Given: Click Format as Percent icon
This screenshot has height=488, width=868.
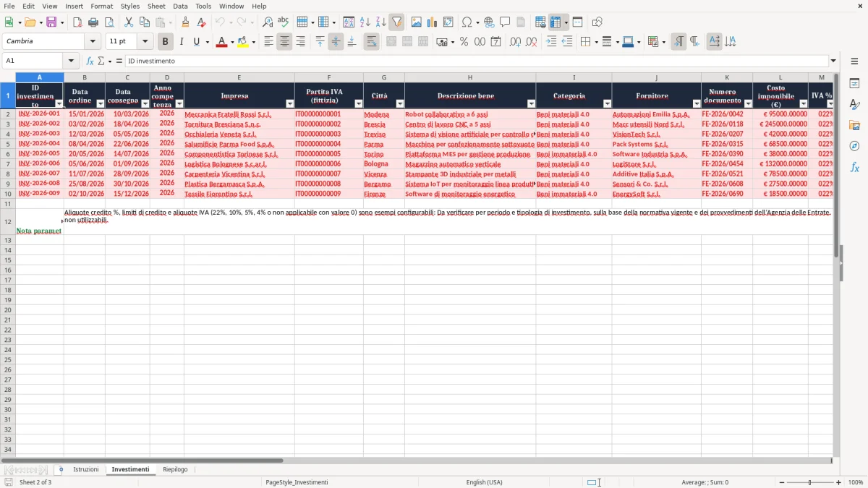Looking at the screenshot, I should pyautogui.click(x=464, y=42).
